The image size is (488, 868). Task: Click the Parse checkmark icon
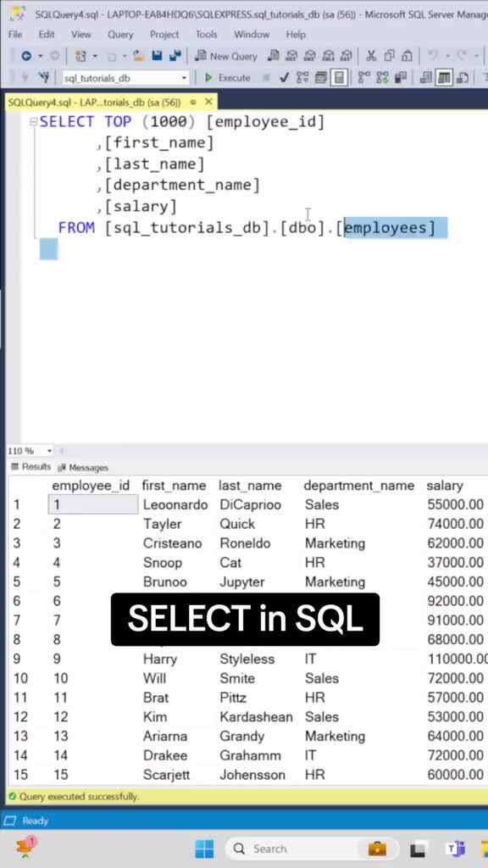[285, 77]
